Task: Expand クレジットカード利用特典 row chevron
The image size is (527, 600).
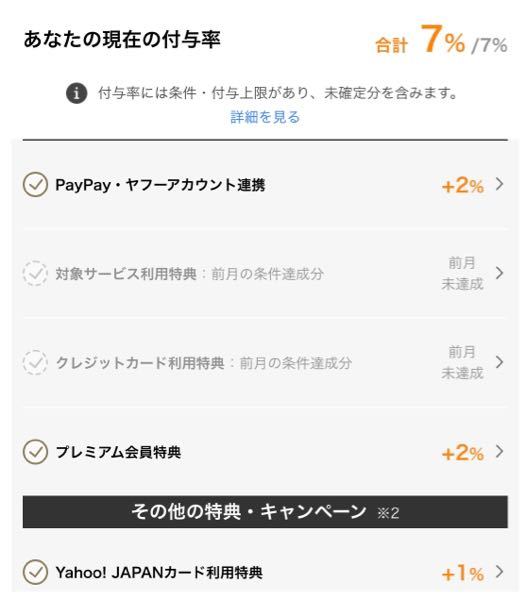Action: tap(499, 362)
